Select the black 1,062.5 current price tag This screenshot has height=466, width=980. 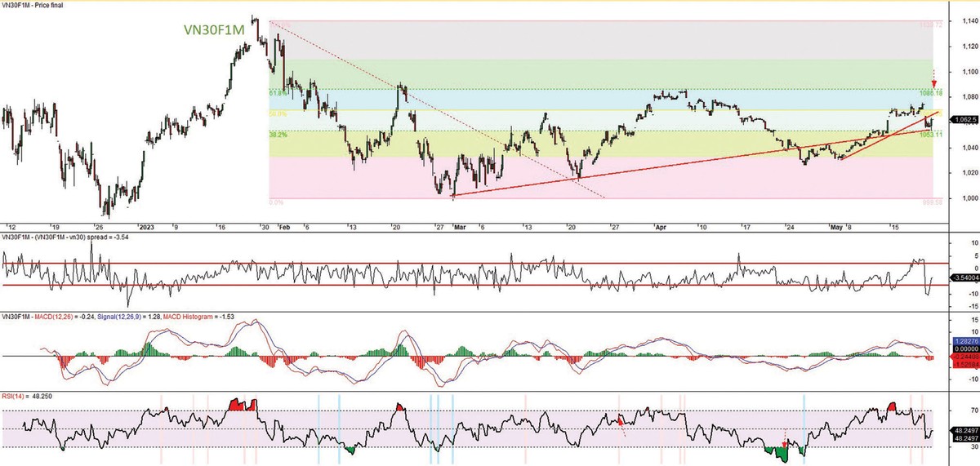964,122
